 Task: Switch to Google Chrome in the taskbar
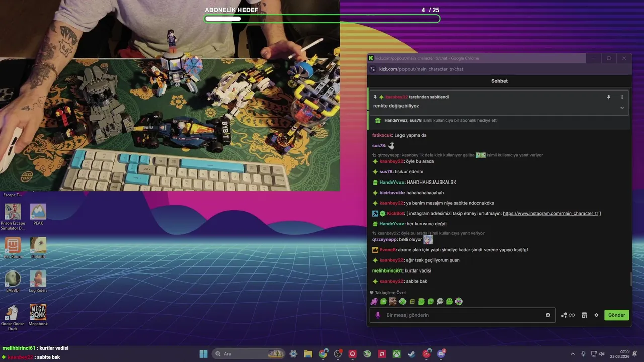click(x=323, y=354)
